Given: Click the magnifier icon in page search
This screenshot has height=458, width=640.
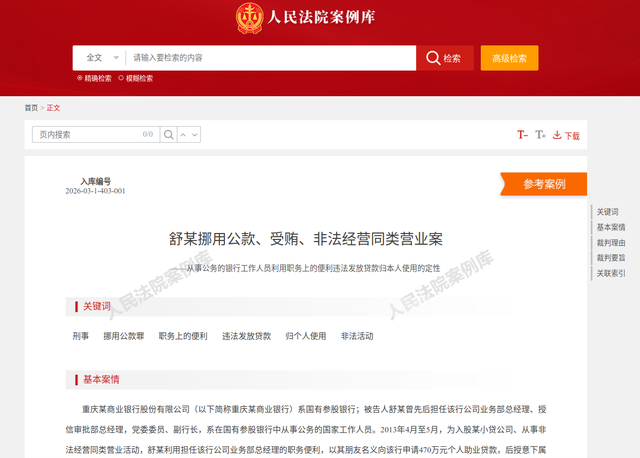Looking at the screenshot, I should click(169, 135).
